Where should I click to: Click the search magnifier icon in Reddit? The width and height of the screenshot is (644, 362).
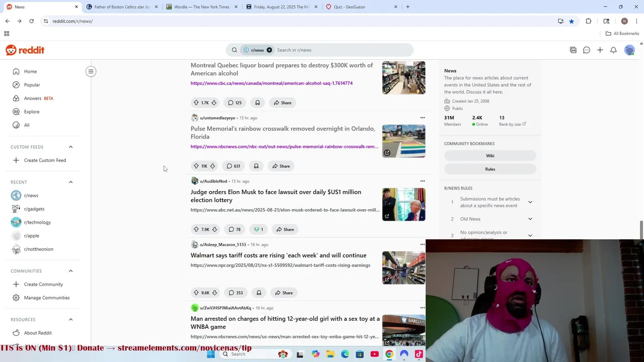234,50
